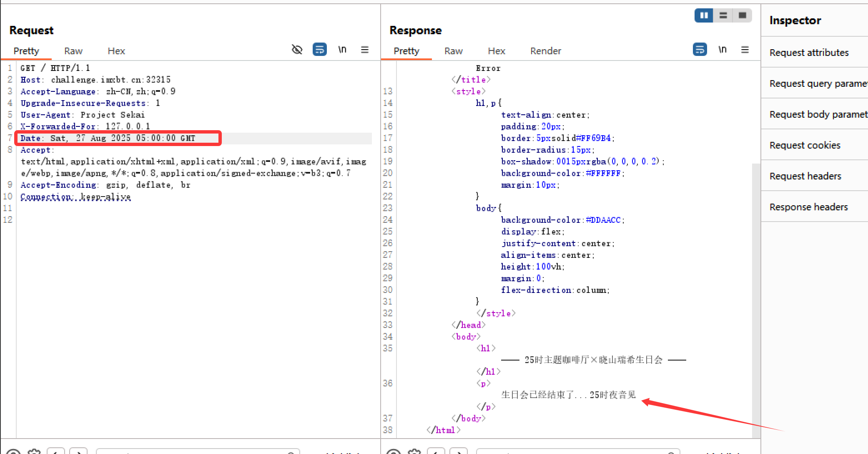
Task: Switch Request view to Hex tab
Action: [116, 51]
